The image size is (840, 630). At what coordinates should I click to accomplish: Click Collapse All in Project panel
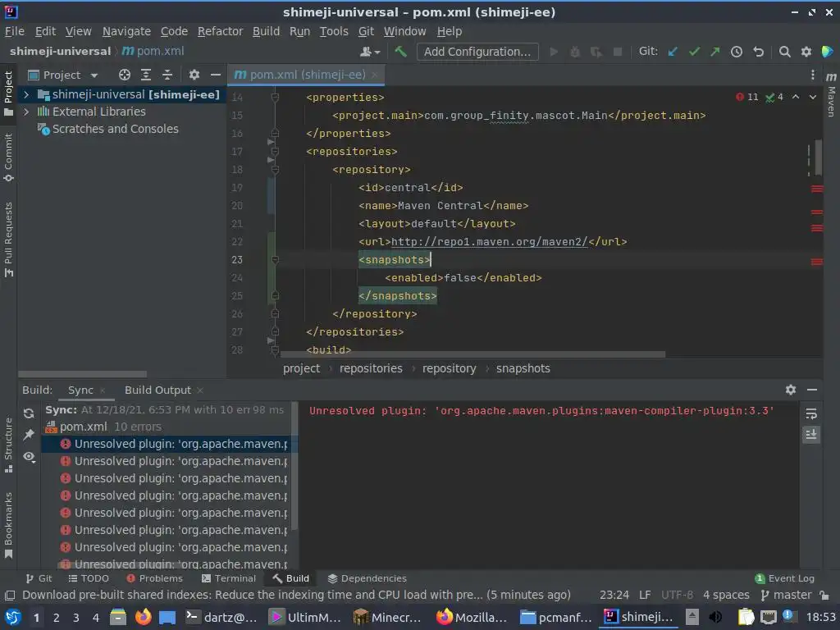coord(167,75)
